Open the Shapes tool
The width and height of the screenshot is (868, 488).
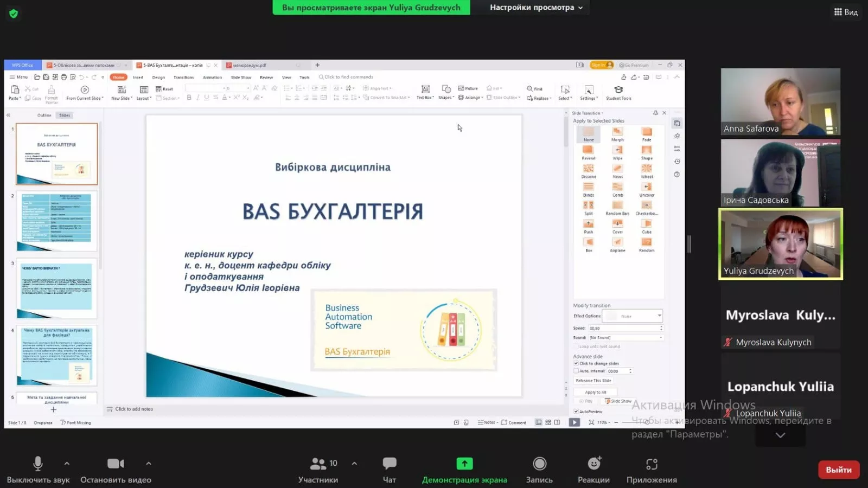click(x=445, y=92)
